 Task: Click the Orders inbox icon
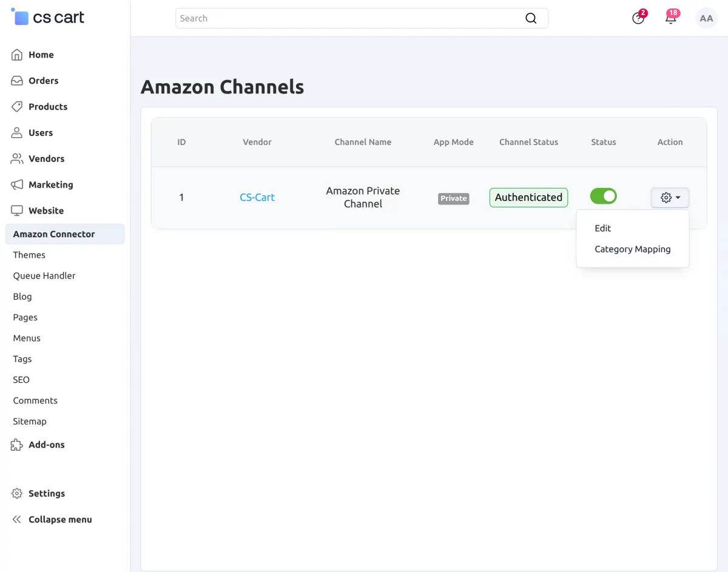click(x=17, y=81)
